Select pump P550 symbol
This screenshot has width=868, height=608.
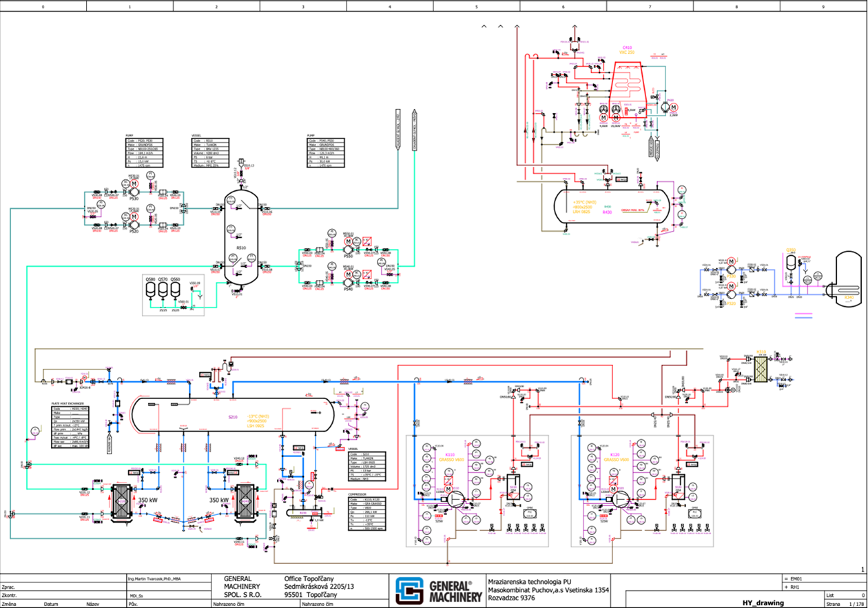[x=349, y=252]
